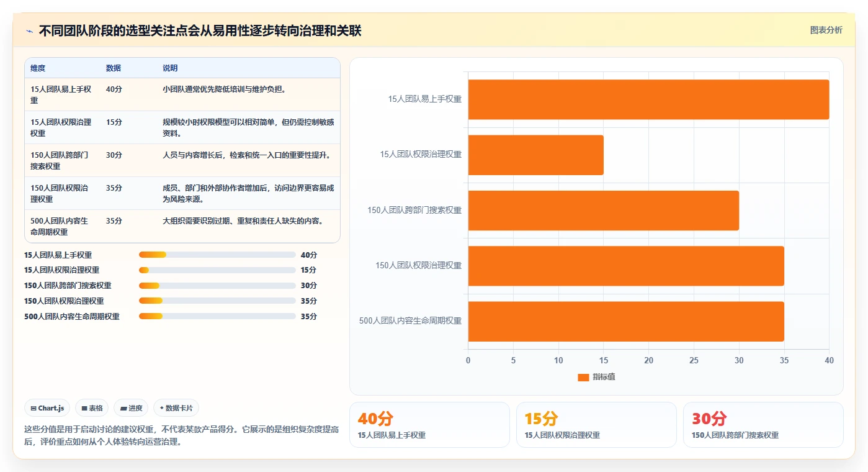Toggle the 指标值 legend swatch

(x=583, y=377)
